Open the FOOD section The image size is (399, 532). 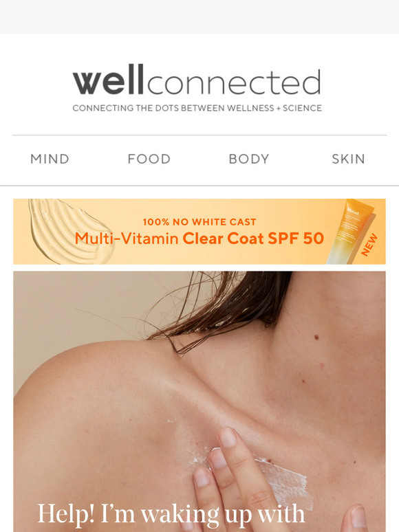(x=149, y=159)
